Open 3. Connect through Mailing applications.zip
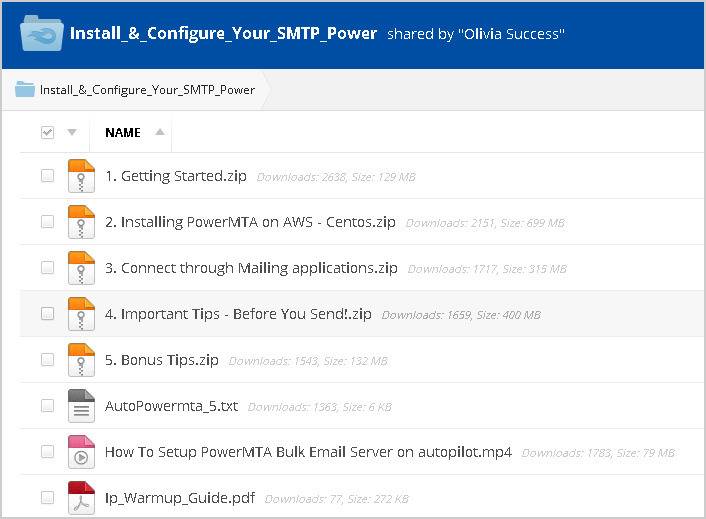706x519 pixels. click(x=251, y=268)
